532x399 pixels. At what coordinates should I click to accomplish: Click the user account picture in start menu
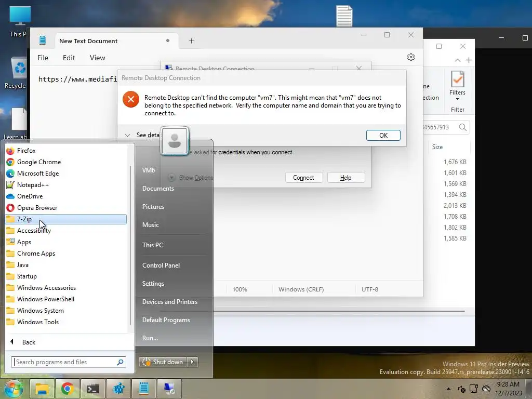[x=175, y=141]
